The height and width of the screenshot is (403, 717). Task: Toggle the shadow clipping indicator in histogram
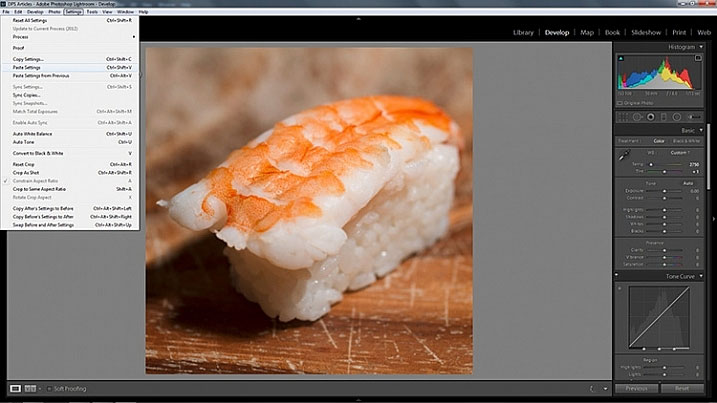(621, 58)
